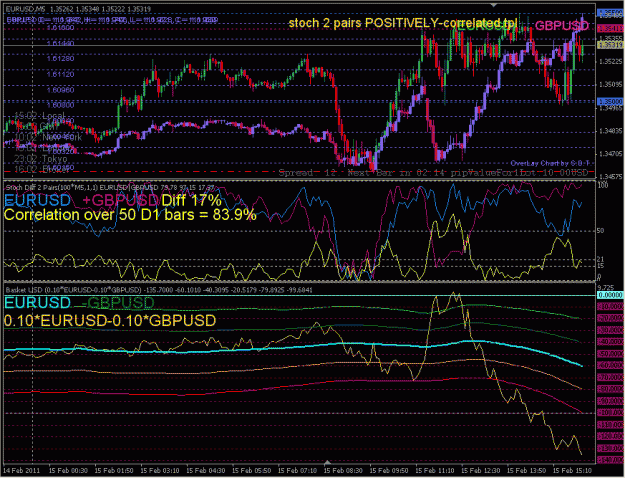Viewport: 625px width, 478px height.
Task: Click the '15 Feb 04:30' time axis label
Action: click(204, 470)
